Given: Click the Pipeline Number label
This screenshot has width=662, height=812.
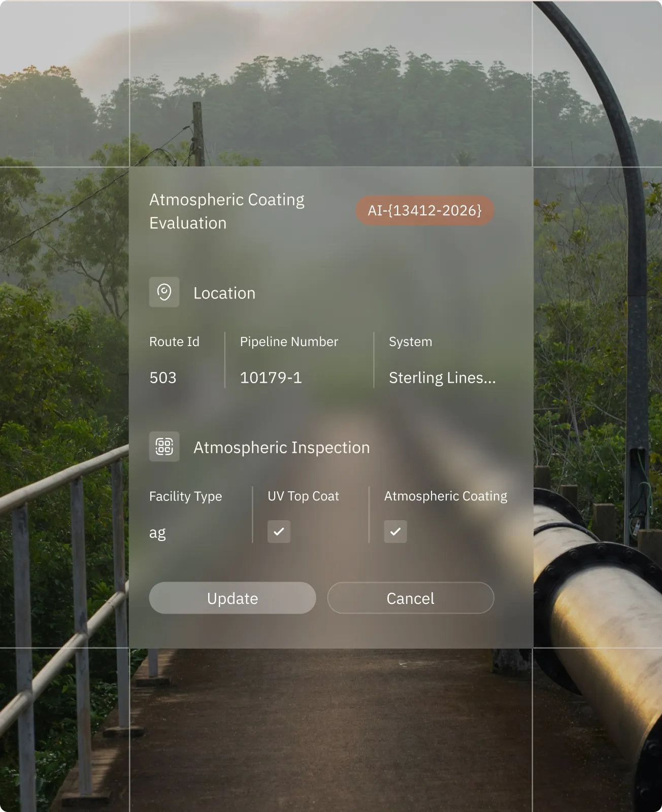Looking at the screenshot, I should tap(289, 342).
